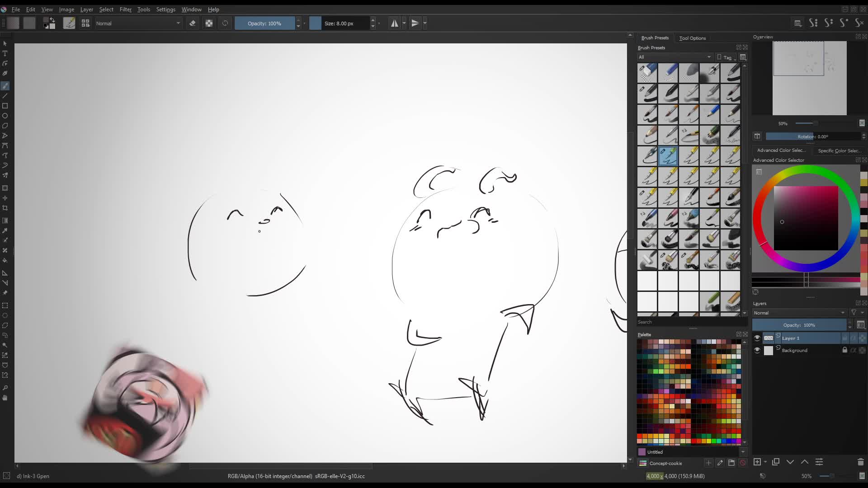Select the Polygon tool
This screenshot has width=868, height=488.
(x=5, y=126)
